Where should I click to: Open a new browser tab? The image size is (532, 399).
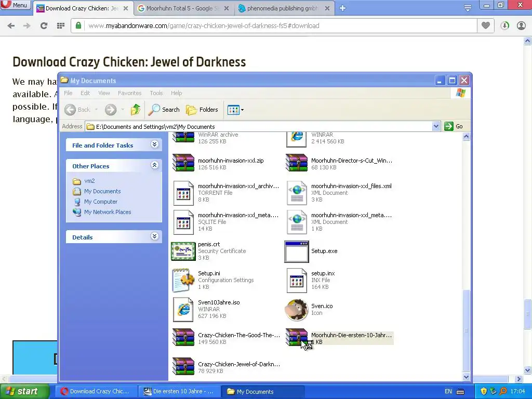pyautogui.click(x=343, y=8)
